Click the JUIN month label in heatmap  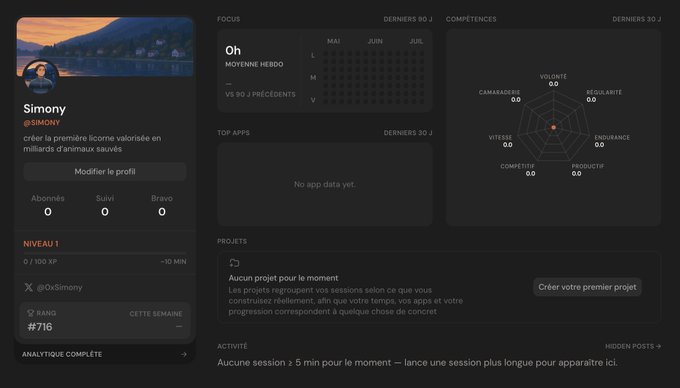[x=375, y=41]
